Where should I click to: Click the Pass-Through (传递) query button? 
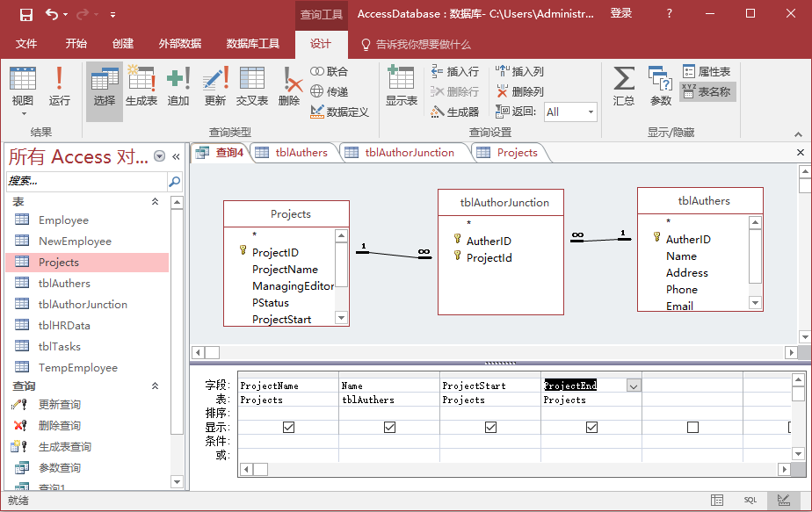coord(330,91)
